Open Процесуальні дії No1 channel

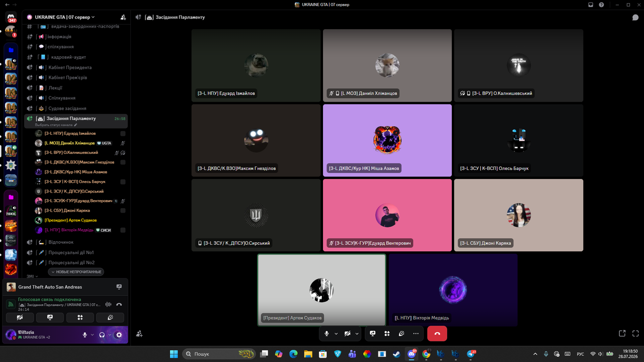click(x=76, y=252)
